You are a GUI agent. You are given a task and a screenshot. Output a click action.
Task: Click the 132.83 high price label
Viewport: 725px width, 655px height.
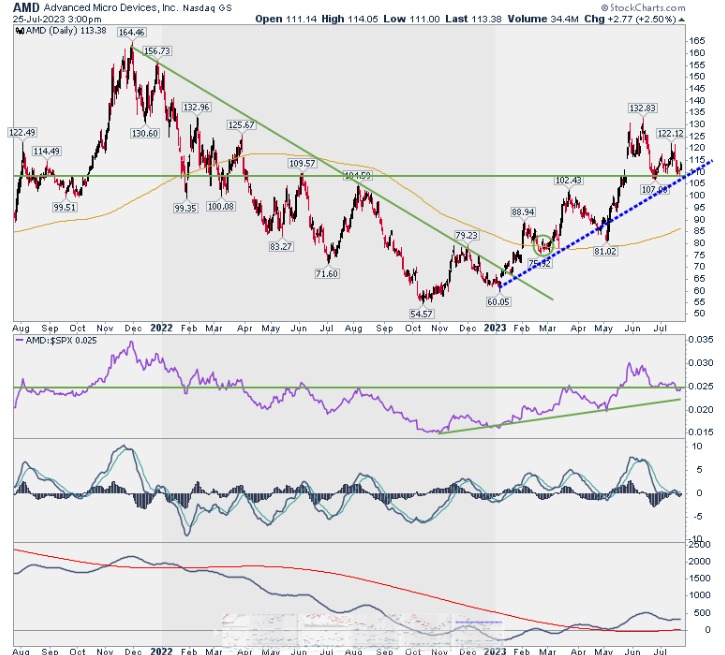click(643, 108)
